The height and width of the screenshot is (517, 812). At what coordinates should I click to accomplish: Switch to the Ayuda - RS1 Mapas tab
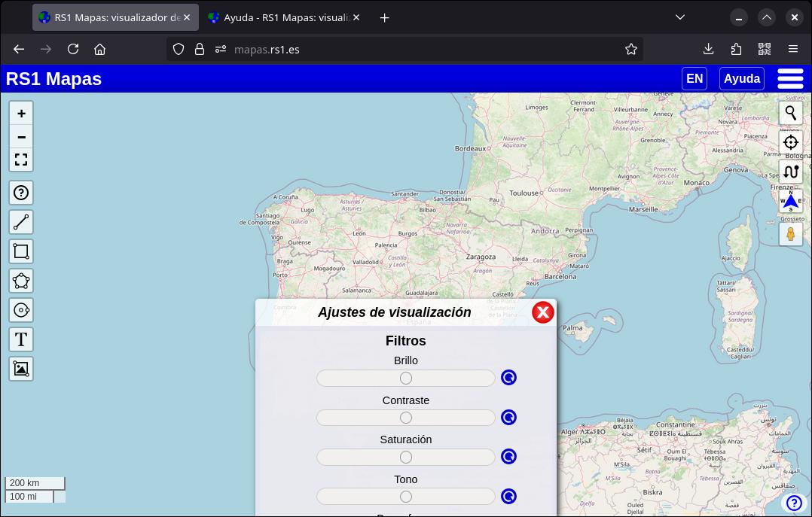284,17
